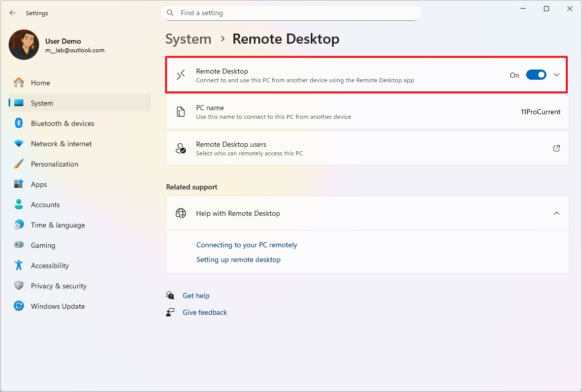The image size is (582, 392).
Task: Open the Connecting to your PC remotely link
Action: (x=247, y=245)
